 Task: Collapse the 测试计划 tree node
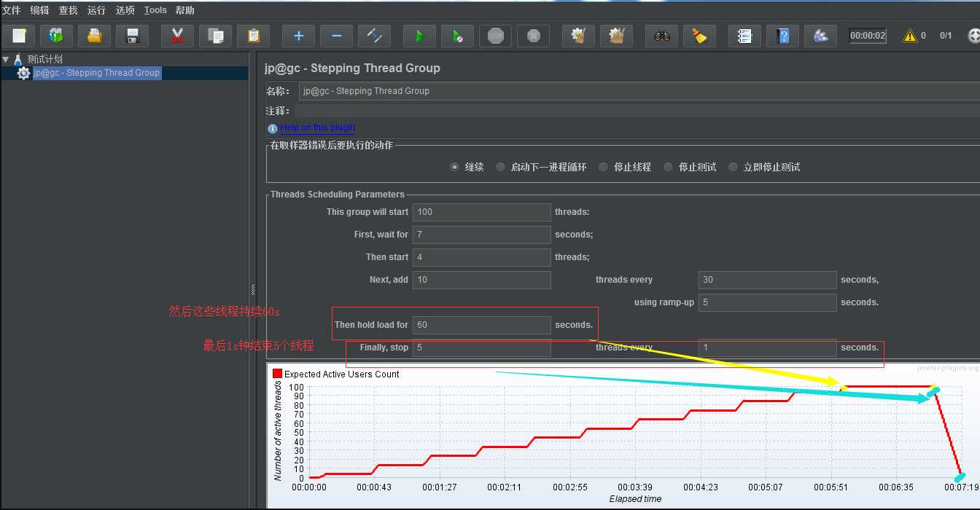point(6,60)
